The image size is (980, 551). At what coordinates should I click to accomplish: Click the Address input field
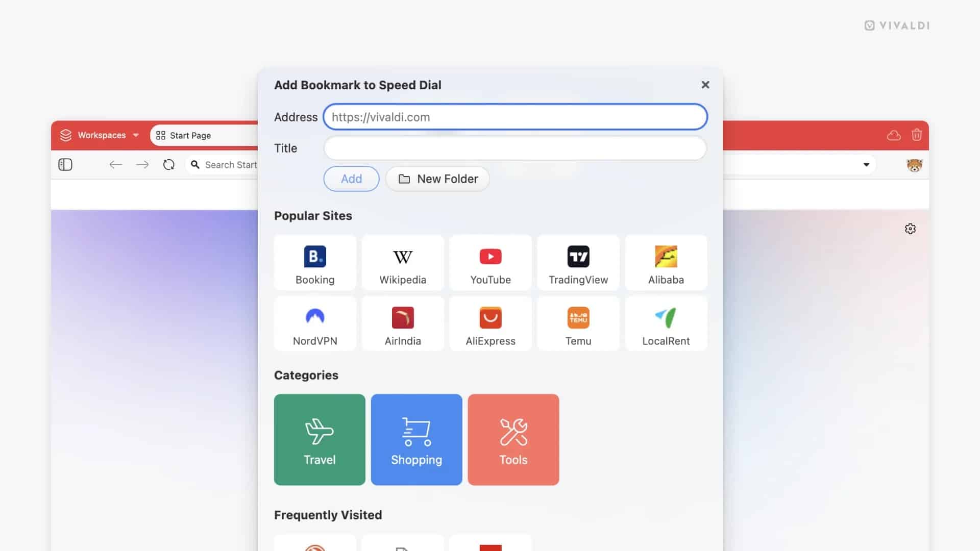click(515, 116)
